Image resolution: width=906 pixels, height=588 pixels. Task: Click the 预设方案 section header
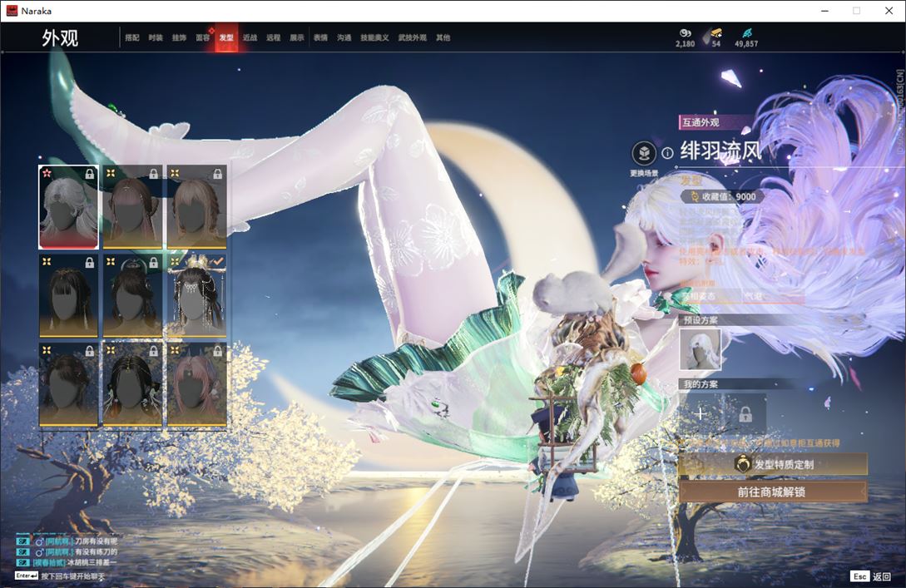pyautogui.click(x=701, y=320)
